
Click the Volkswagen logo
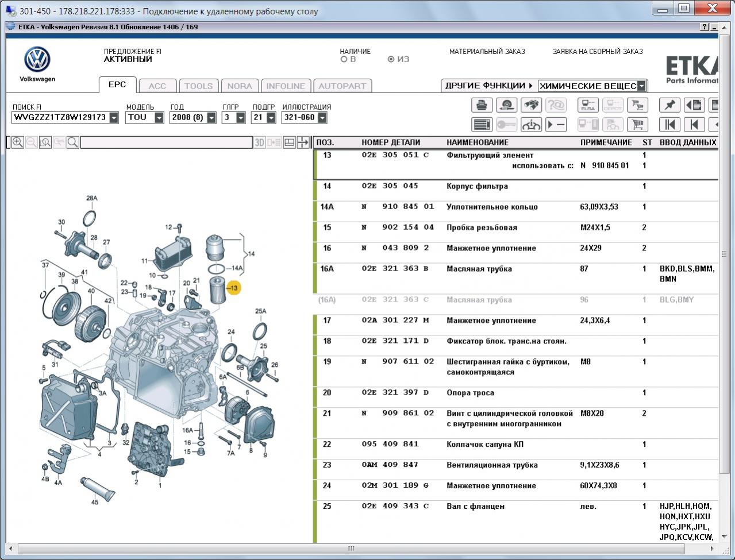coord(37,60)
